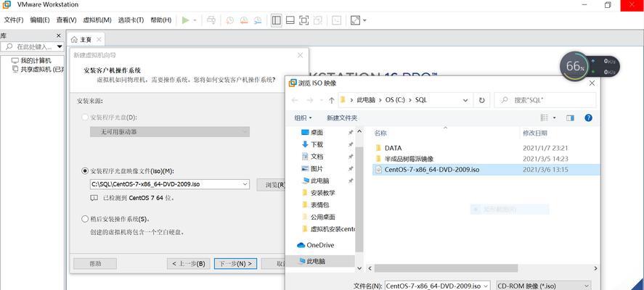Click the 上一步(B) back button
Viewport: 644px width, 290px height.
pos(189,263)
